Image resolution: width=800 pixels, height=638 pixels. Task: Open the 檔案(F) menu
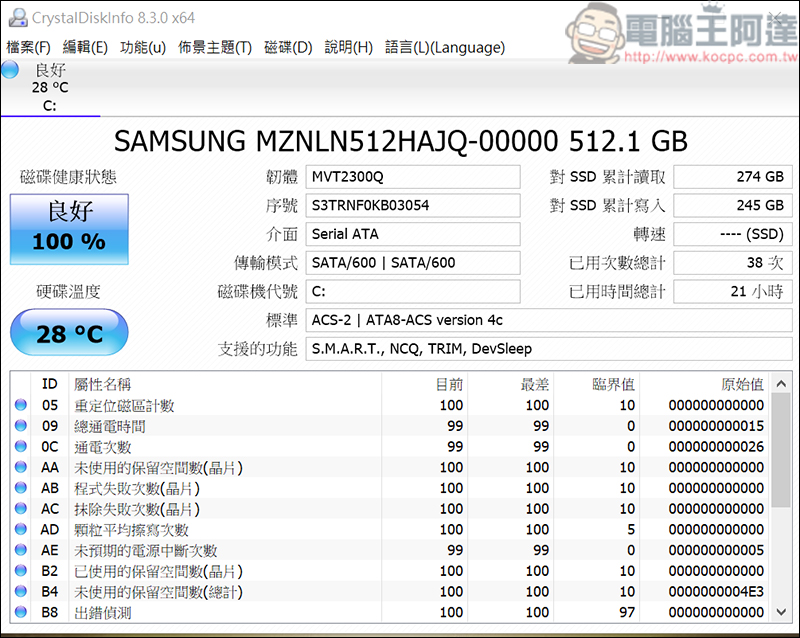pos(29,47)
